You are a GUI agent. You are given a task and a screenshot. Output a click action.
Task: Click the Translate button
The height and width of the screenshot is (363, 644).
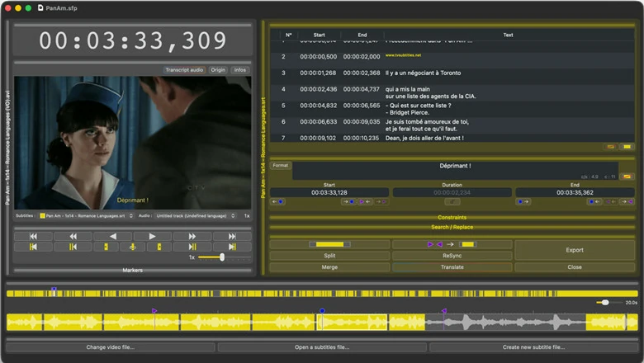tap(452, 267)
